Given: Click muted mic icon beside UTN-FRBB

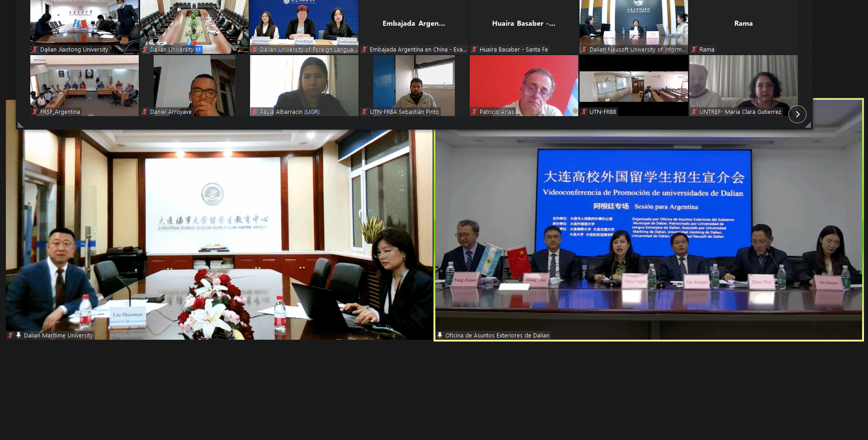Looking at the screenshot, I should [x=584, y=112].
